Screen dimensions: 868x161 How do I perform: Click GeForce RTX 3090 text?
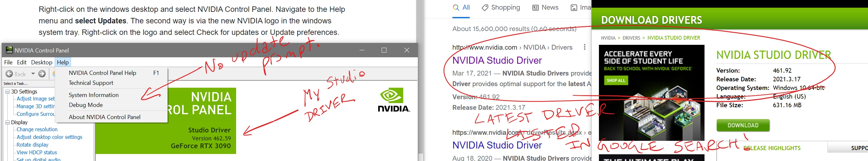pos(201,146)
